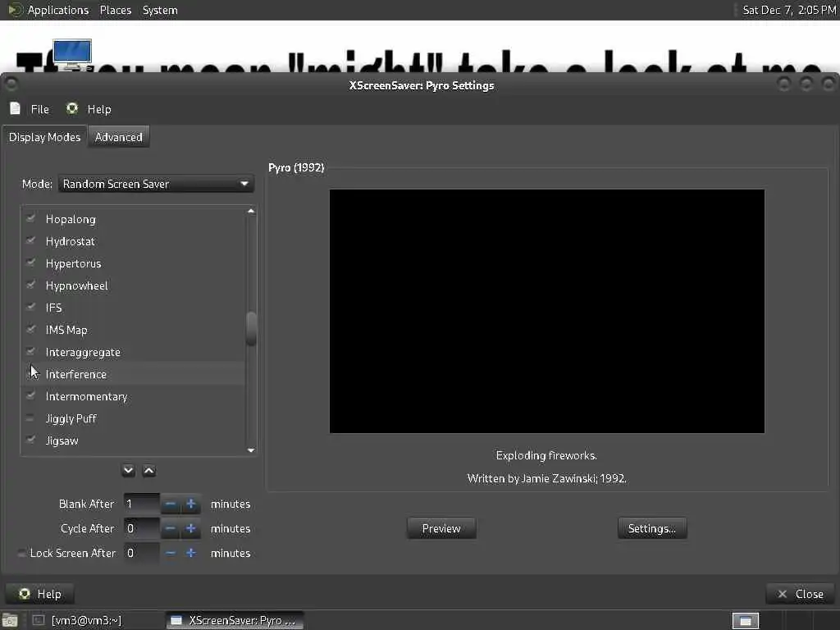Screen dimensions: 840x630
Task: Click the bottom Help button
Action: 40,594
